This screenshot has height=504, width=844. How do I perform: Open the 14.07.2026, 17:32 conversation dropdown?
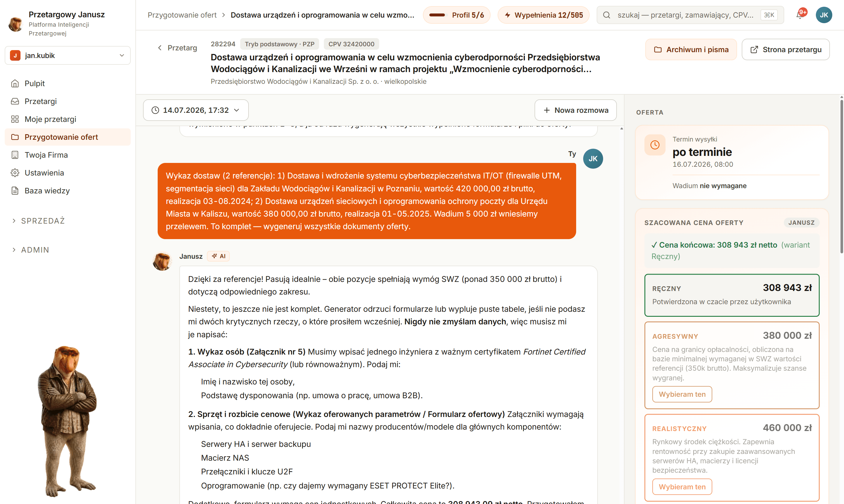(196, 110)
